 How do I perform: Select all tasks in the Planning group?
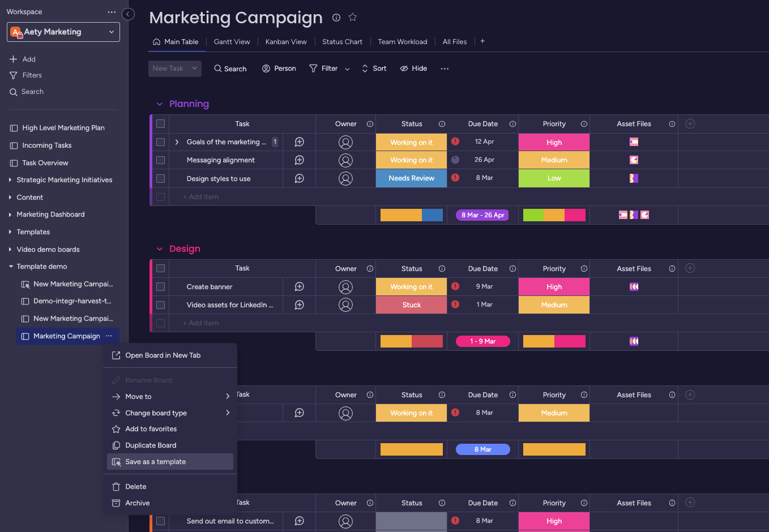coord(160,123)
